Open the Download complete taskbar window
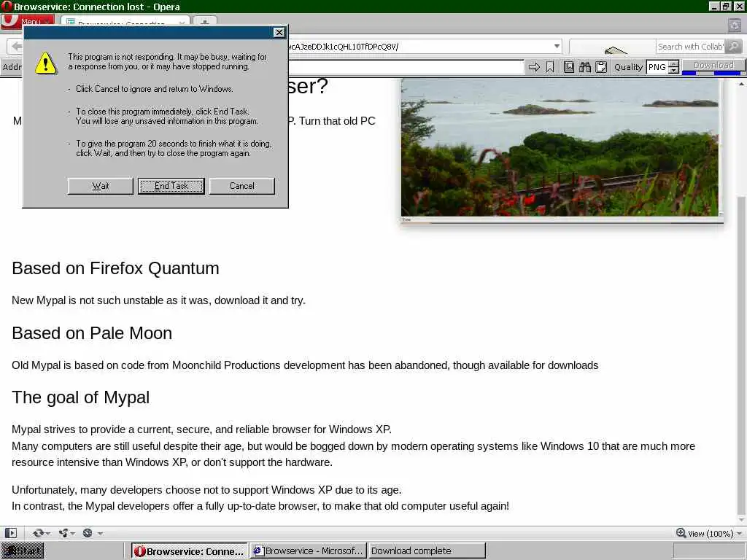Image resolution: width=747 pixels, height=560 pixels. point(427,551)
